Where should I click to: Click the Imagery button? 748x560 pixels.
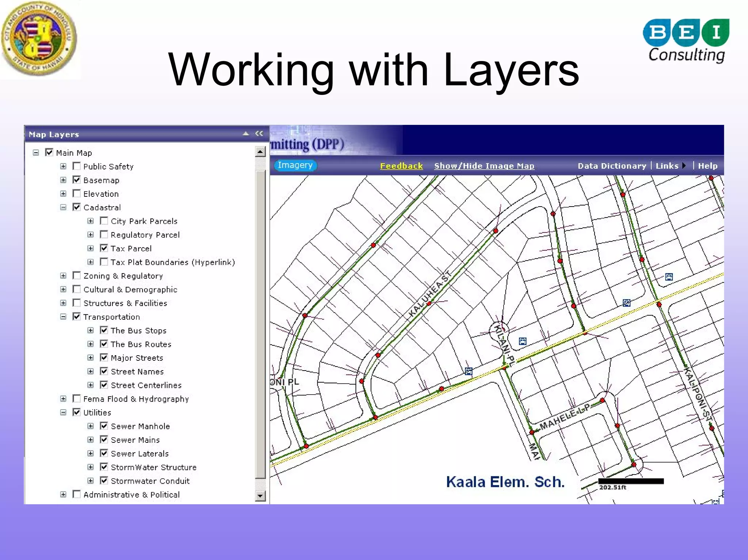(x=295, y=165)
